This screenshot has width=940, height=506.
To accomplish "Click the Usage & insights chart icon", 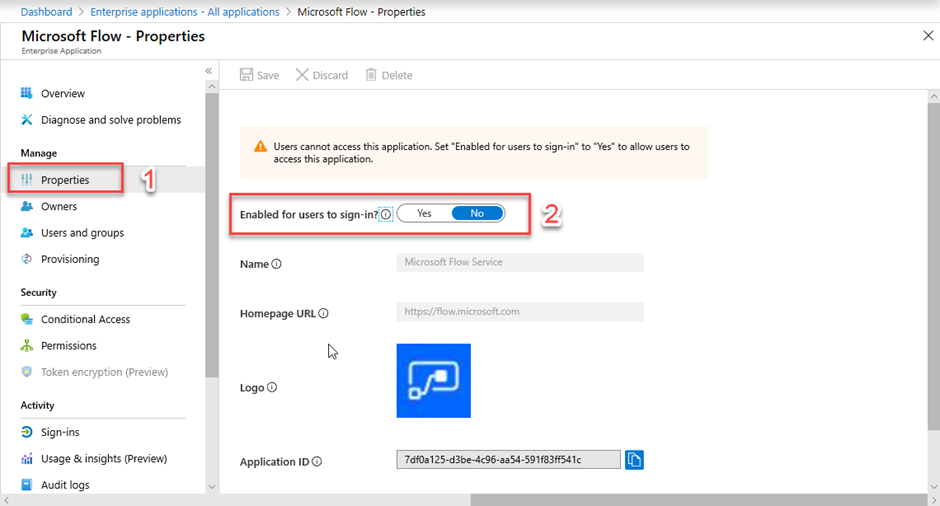I will tap(26, 458).
